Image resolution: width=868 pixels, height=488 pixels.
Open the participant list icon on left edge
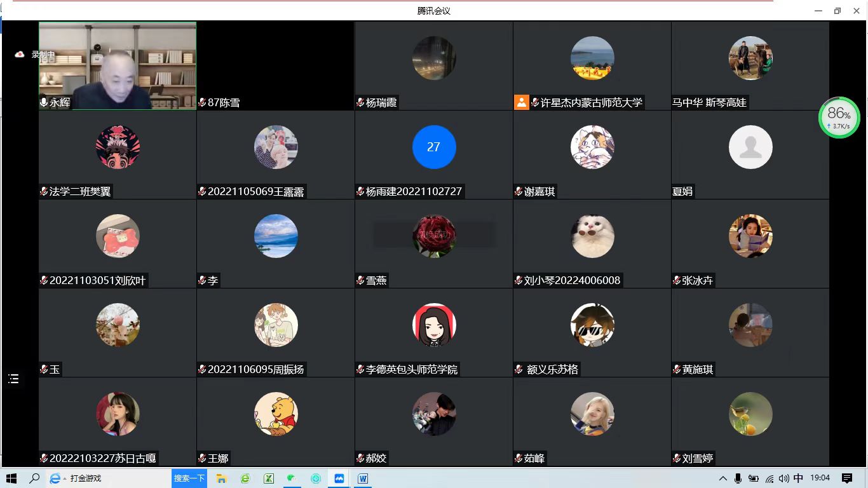tap(13, 379)
